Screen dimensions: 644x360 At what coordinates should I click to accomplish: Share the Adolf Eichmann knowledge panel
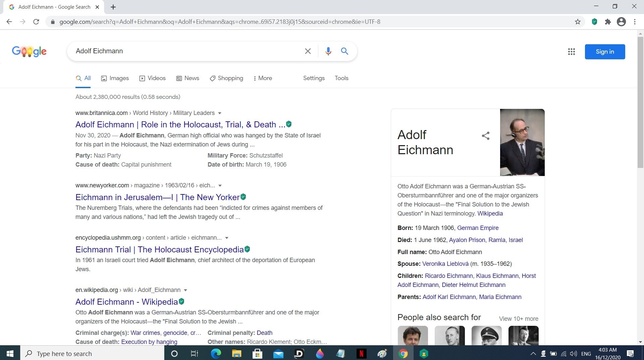[485, 136]
